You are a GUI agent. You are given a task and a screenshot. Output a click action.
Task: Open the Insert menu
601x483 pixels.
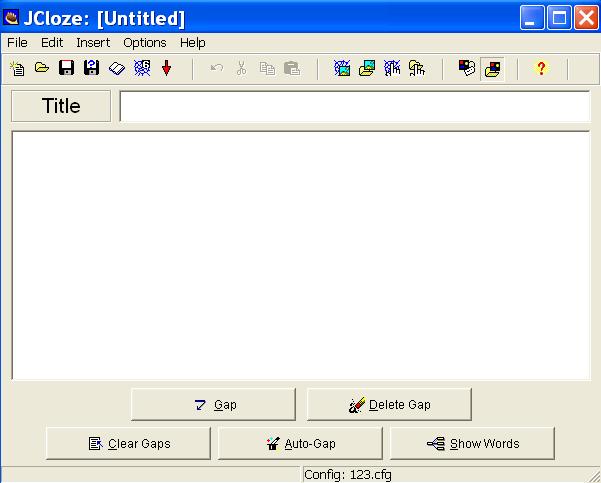93,43
